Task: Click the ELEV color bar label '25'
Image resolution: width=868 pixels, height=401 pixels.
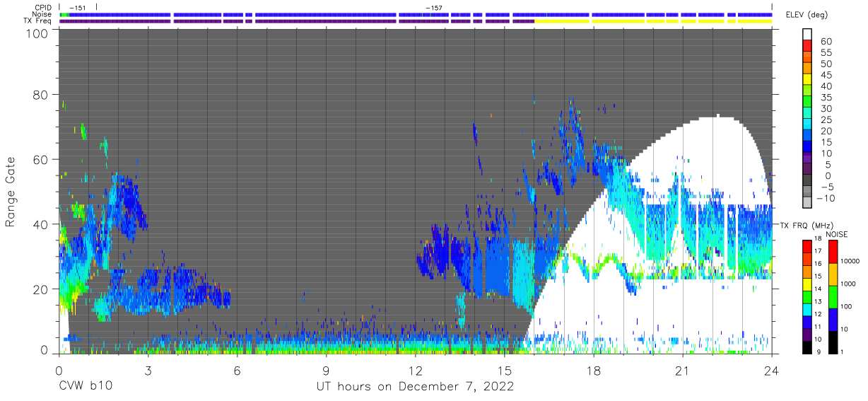Action: click(x=826, y=120)
